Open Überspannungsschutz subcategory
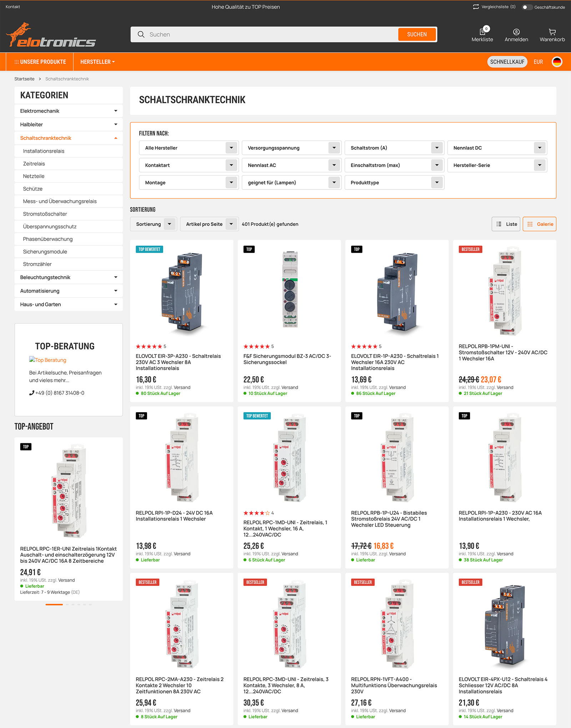The width and height of the screenshot is (571, 728). click(x=69, y=227)
